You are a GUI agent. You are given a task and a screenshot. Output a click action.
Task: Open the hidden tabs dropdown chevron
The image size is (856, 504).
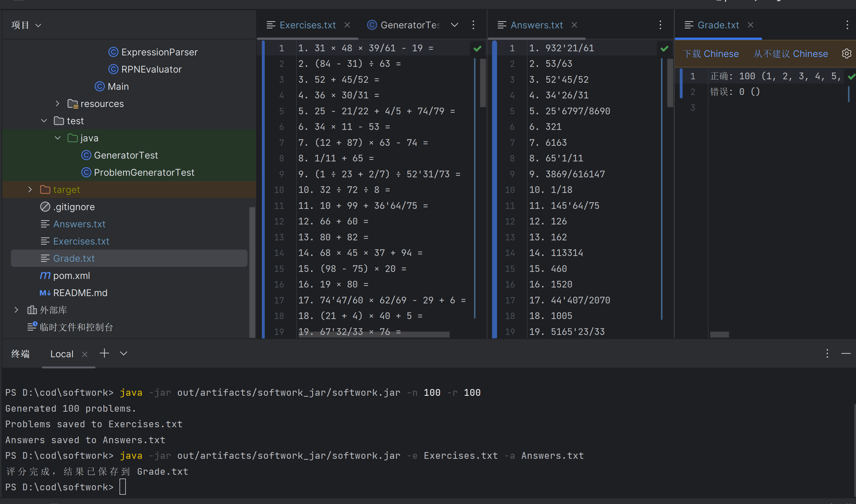pyautogui.click(x=454, y=25)
